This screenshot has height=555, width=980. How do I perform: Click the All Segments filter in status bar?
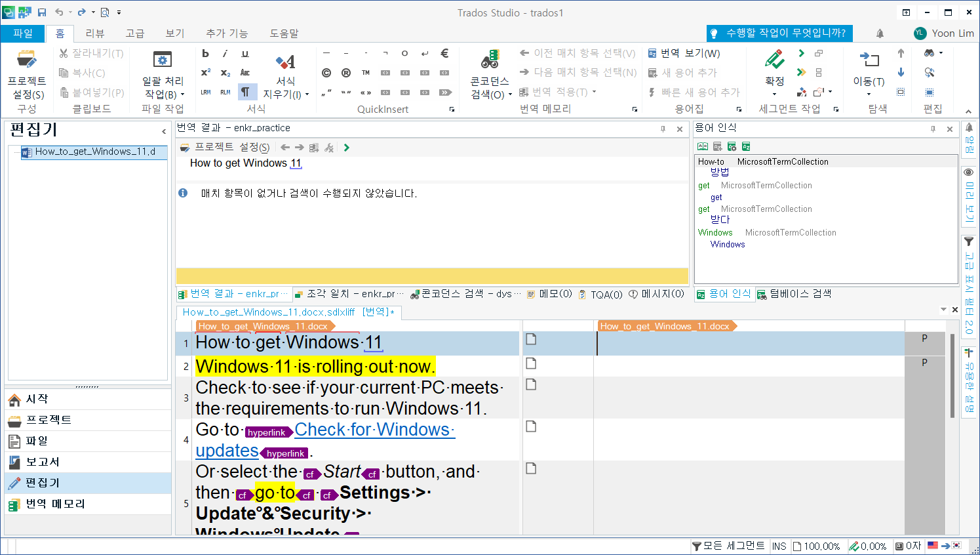(728, 546)
